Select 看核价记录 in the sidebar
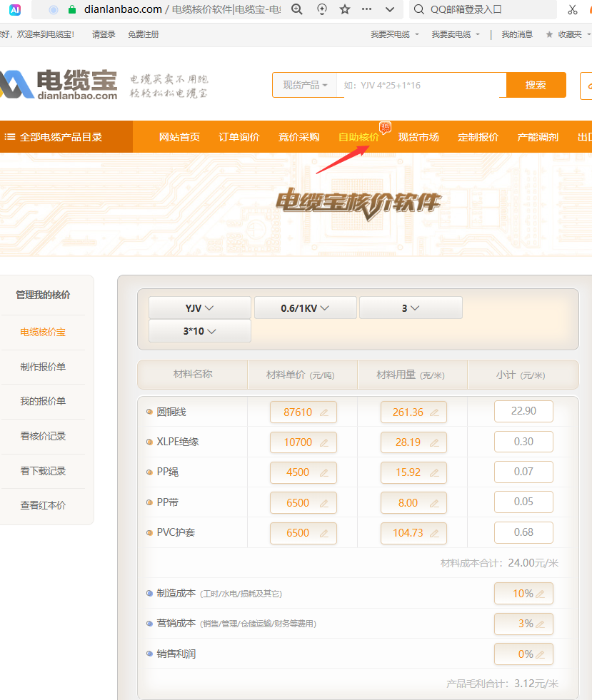Viewport: 592px width, 700px height. pos(43,436)
